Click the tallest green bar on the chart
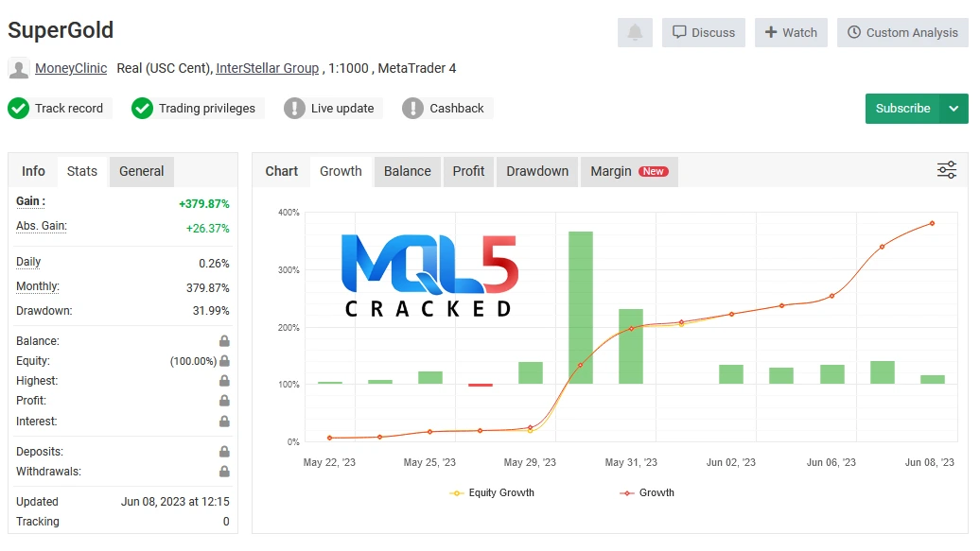 (x=581, y=307)
